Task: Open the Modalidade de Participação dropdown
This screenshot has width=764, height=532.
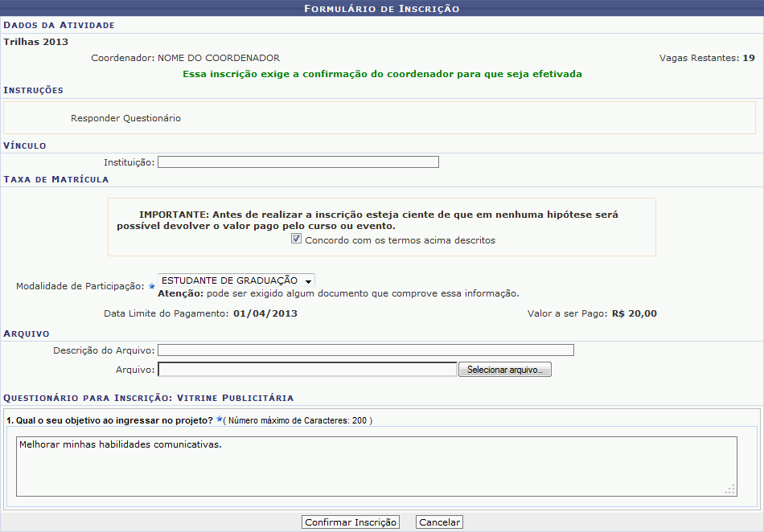Action: 236,280
